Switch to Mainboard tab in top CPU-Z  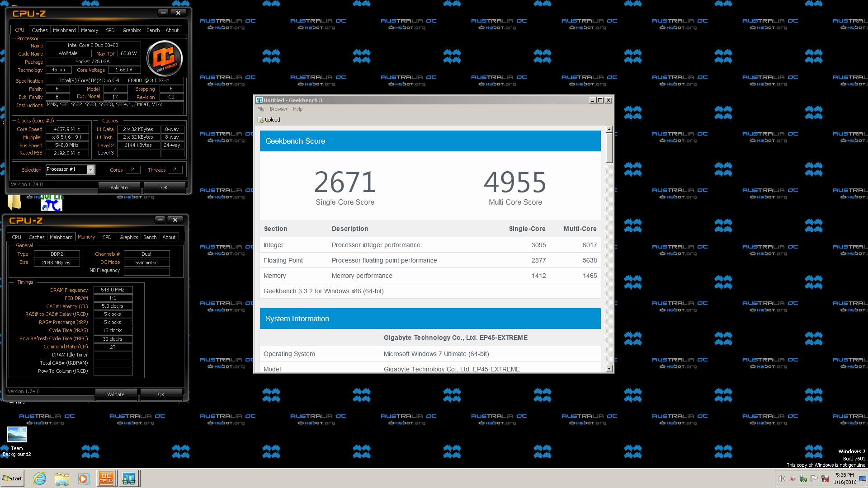(64, 30)
